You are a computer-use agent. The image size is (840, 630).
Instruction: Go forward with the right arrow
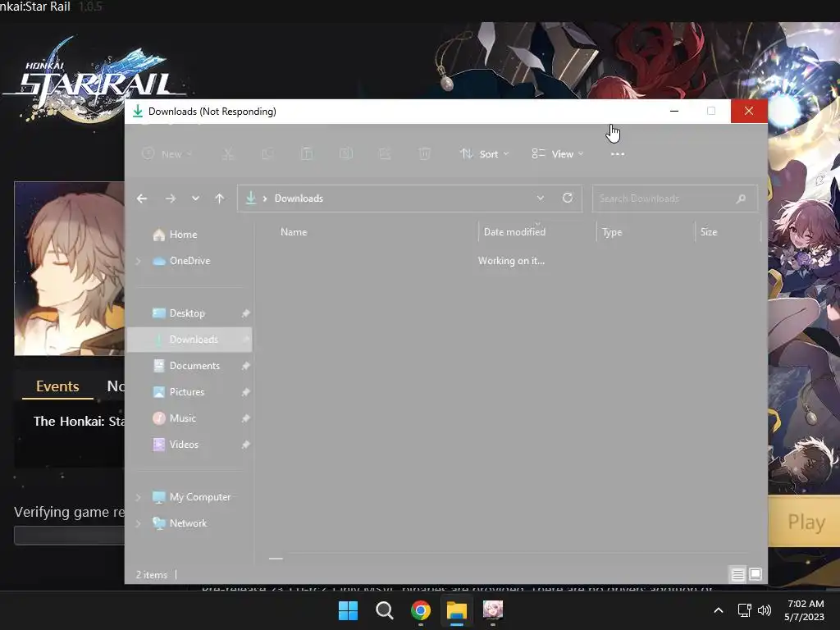click(x=171, y=199)
